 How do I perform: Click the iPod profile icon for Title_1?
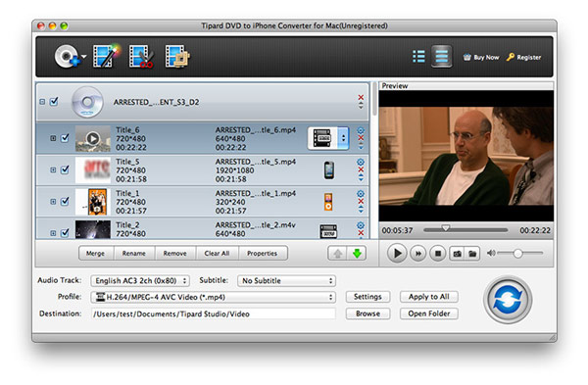[x=328, y=202]
